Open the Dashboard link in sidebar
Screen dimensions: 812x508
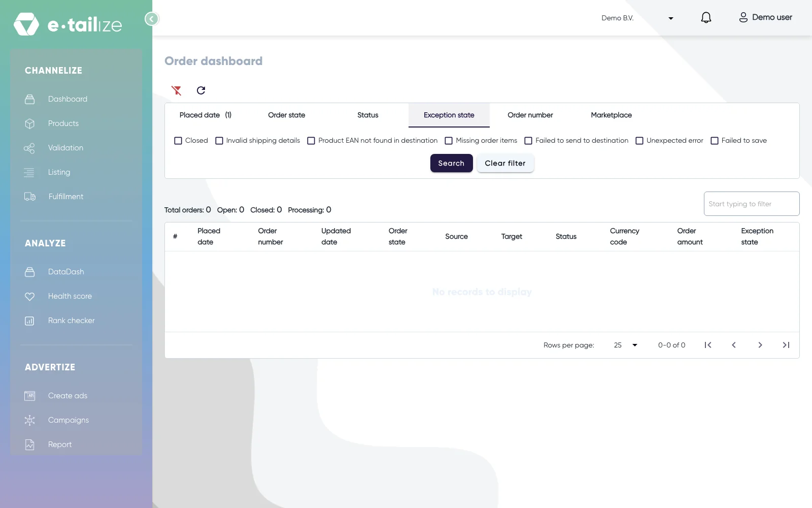(67, 99)
